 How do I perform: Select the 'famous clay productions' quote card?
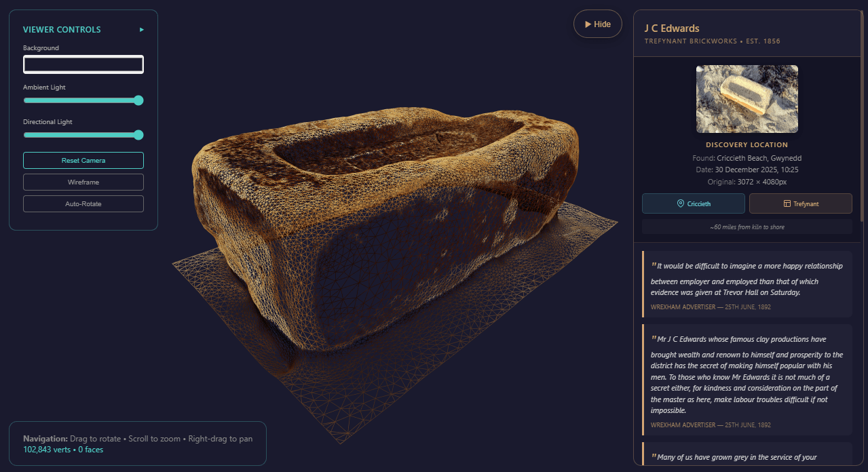tap(747, 380)
